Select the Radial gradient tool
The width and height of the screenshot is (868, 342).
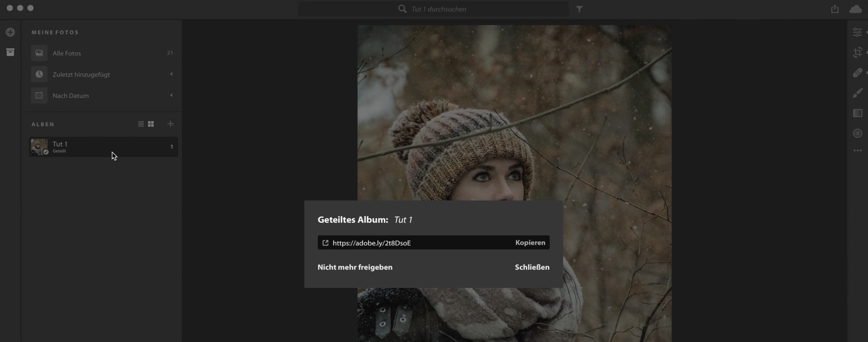(x=857, y=133)
